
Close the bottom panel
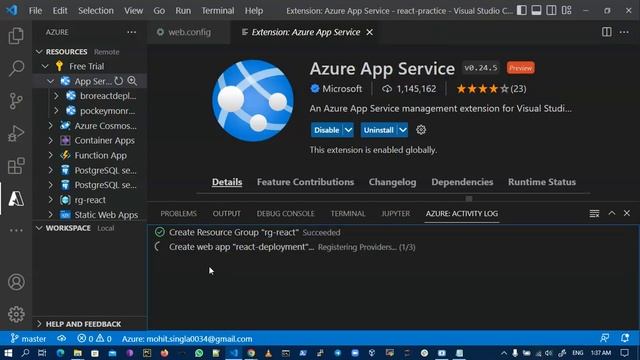click(627, 213)
